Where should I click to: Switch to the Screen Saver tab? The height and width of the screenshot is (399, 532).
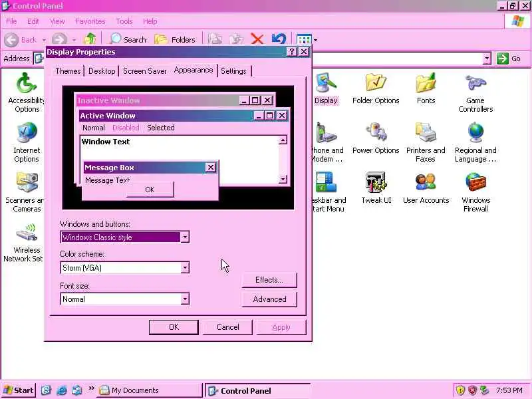(144, 71)
